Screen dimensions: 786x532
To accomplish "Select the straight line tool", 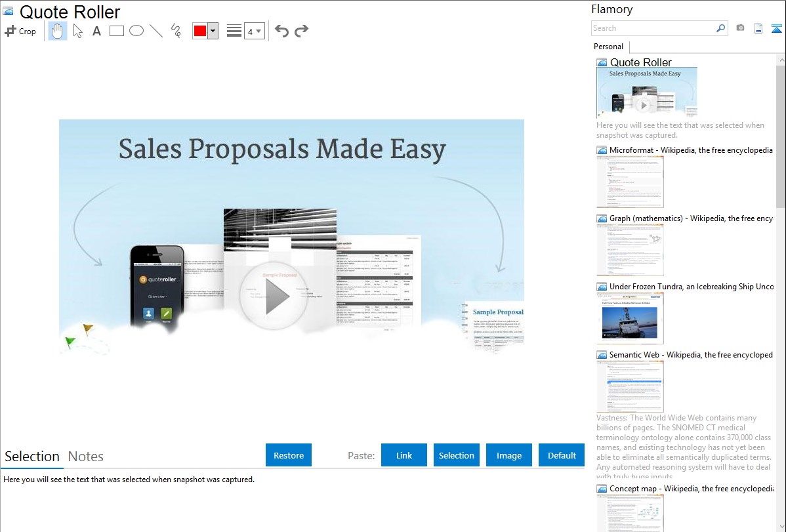I will click(x=156, y=31).
